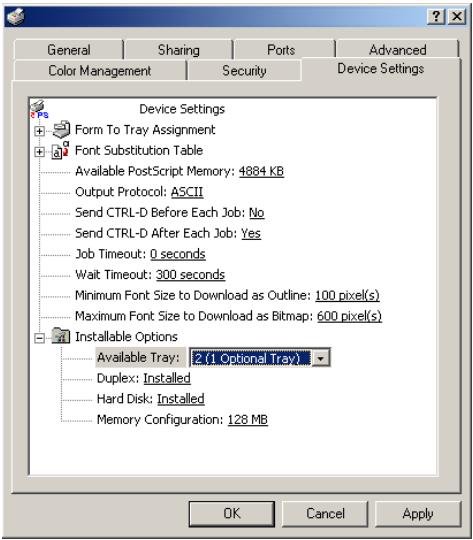The image size is (473, 540).
Task: Click the '4884 KB' PostScript memory value
Action: pyautogui.click(x=261, y=171)
